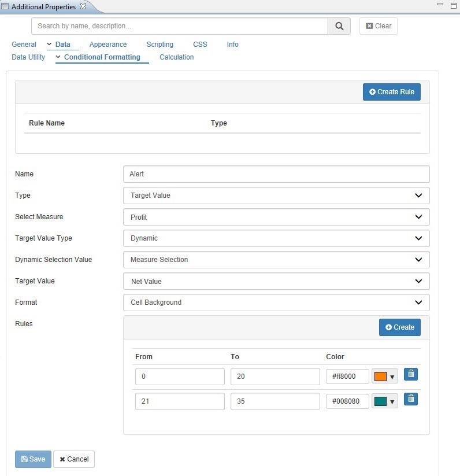Delete the 0 to 20 rule row
Screen dimensions: 460x476
(410, 374)
